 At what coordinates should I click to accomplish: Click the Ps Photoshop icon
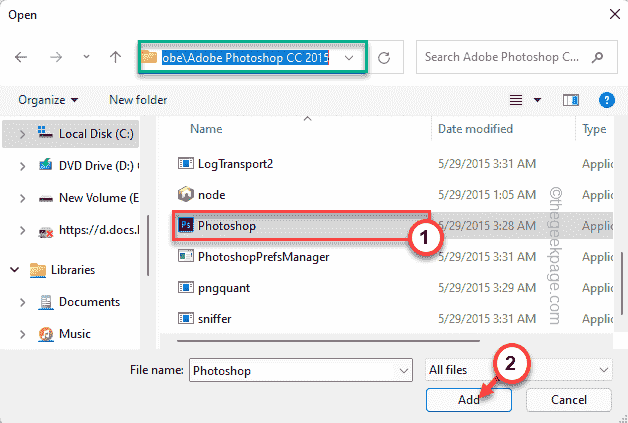185,225
